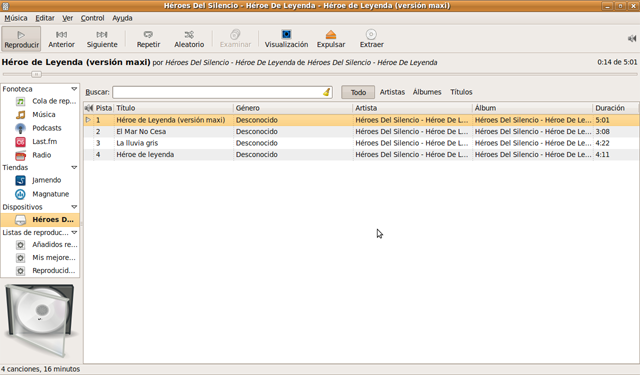Eject the CD with Expulsar icon

coord(331,35)
